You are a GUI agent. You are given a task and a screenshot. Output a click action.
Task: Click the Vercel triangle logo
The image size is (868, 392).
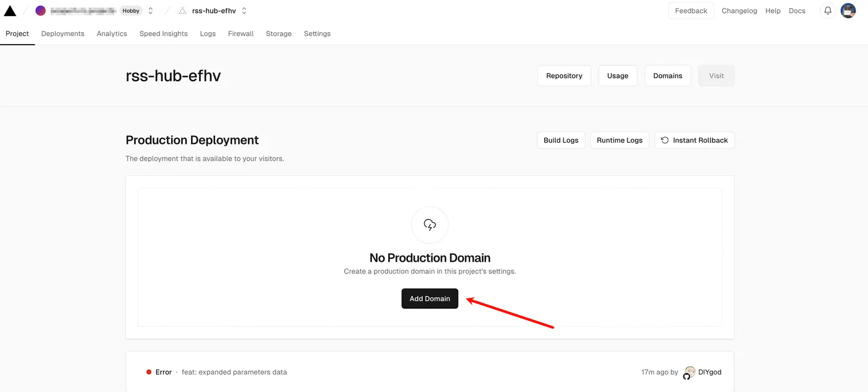pos(10,11)
